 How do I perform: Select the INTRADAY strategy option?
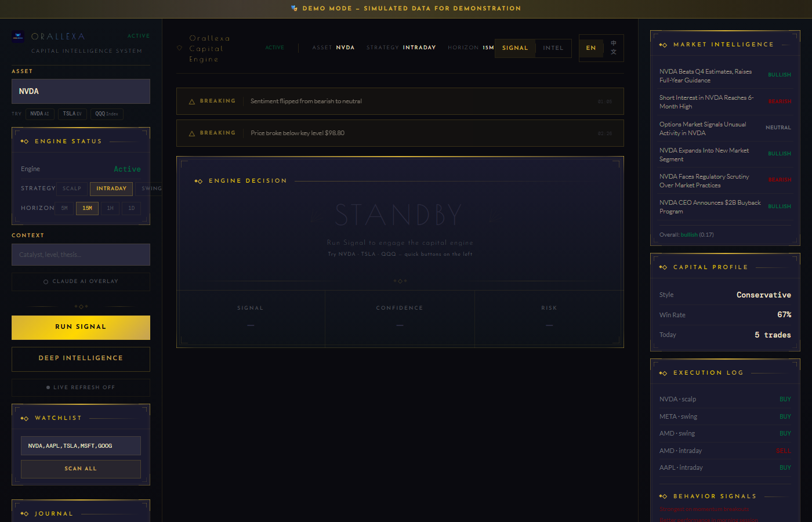[x=111, y=188]
